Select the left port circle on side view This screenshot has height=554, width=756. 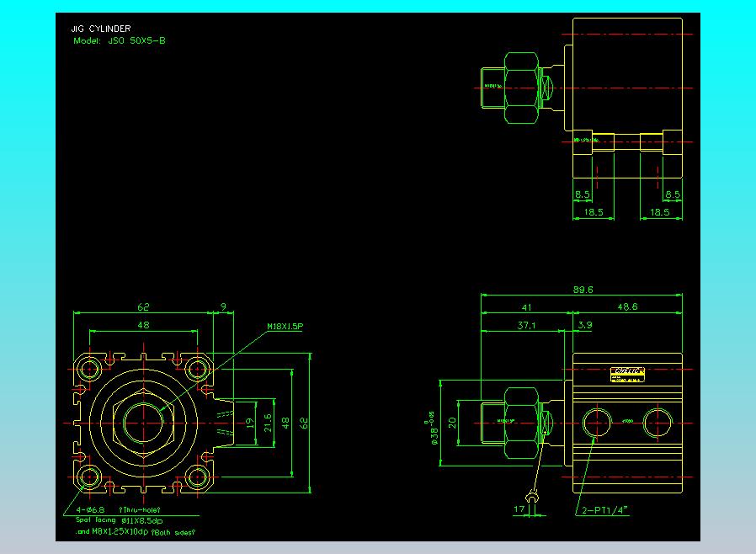pyautogui.click(x=596, y=423)
